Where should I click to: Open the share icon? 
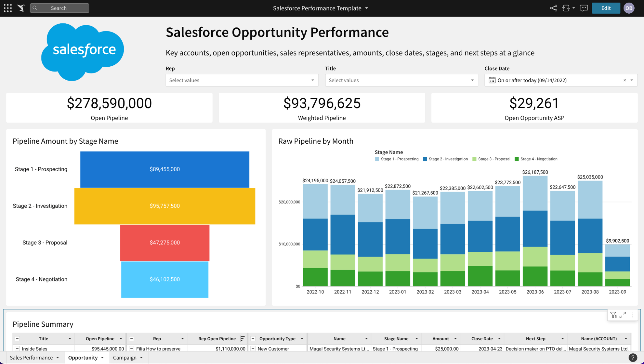(x=553, y=8)
